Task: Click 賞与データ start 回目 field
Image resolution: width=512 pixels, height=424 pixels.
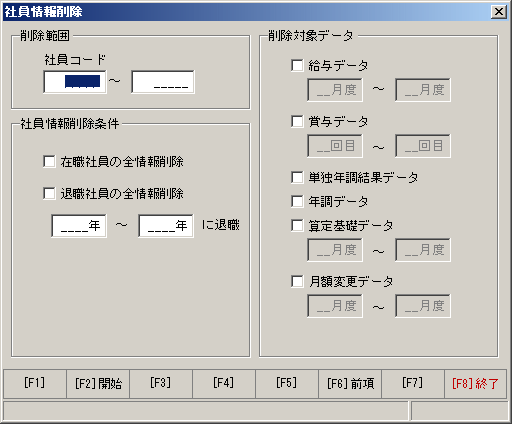Action: point(335,146)
